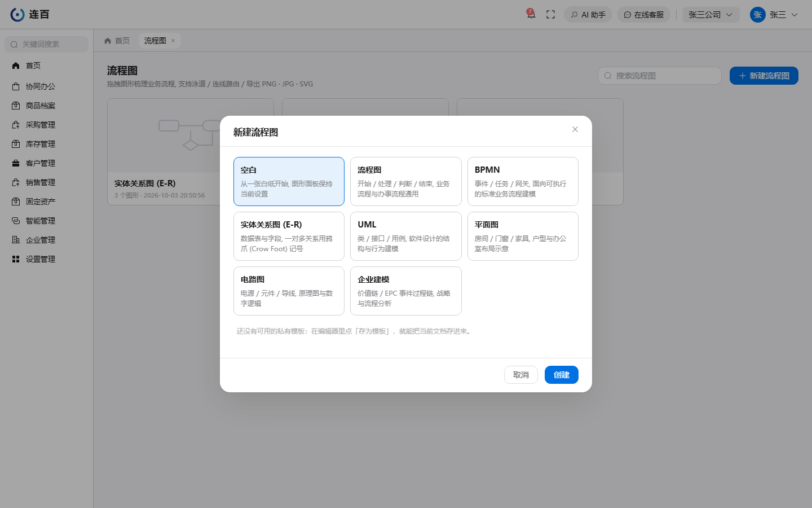Close the 新建流程图 dialog
The image size is (812, 508).
click(575, 129)
